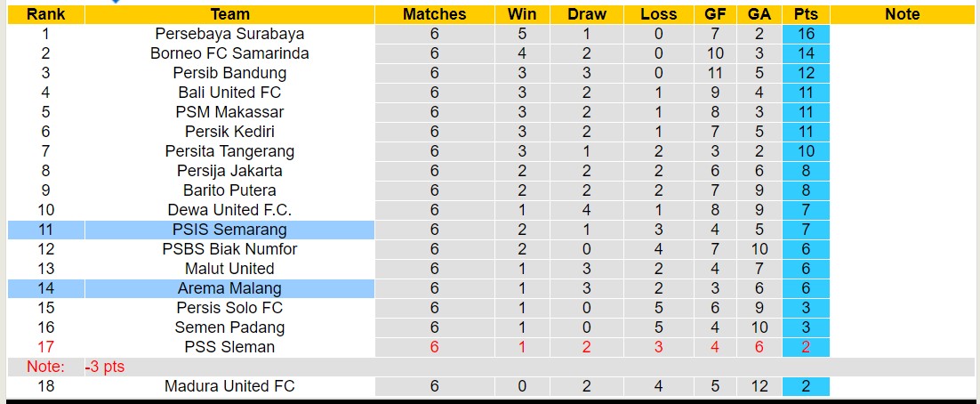Open Bali United FC team row
The height and width of the screenshot is (404, 980).
pyautogui.click(x=229, y=93)
